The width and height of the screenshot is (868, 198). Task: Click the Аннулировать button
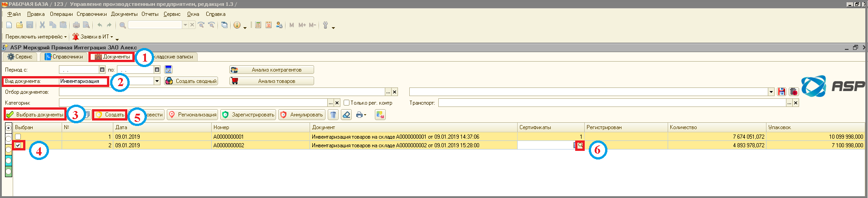(x=302, y=115)
